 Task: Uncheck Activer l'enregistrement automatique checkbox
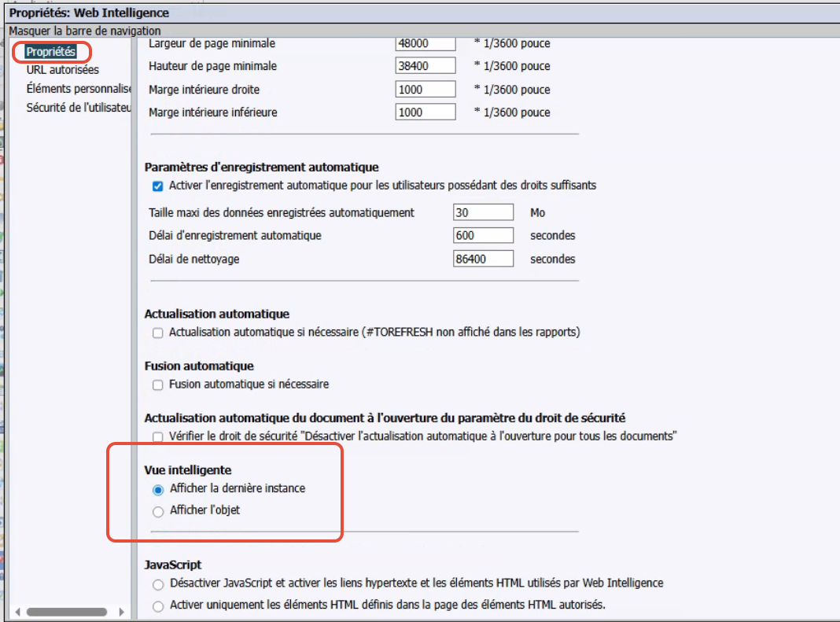[x=157, y=186]
